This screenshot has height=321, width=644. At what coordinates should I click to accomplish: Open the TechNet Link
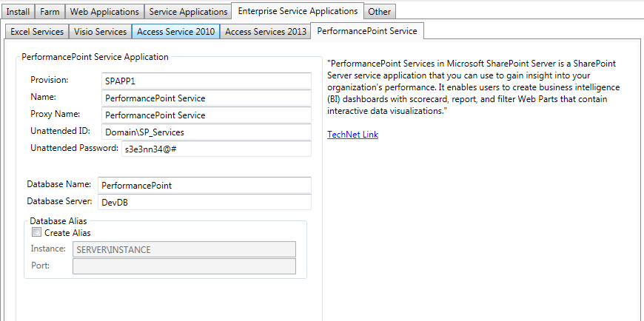pyautogui.click(x=353, y=134)
